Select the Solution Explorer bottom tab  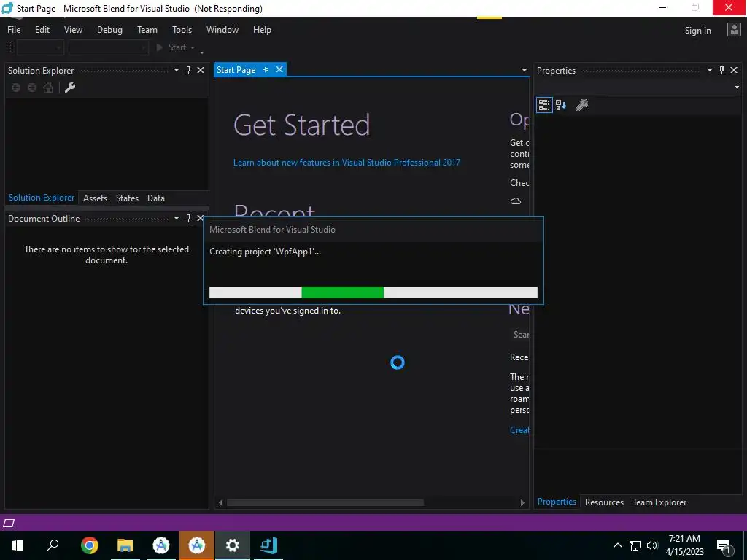pyautogui.click(x=42, y=198)
